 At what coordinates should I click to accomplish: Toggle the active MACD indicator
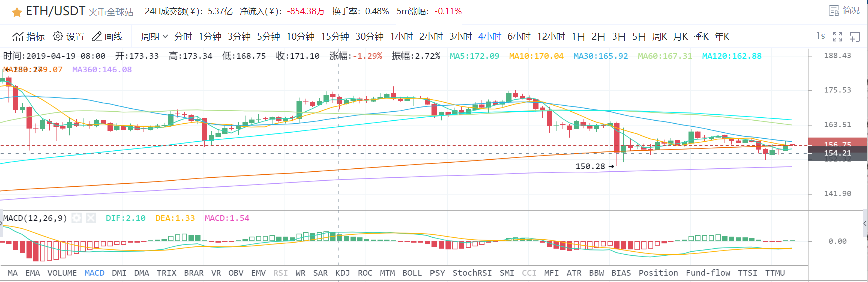pos(94,273)
